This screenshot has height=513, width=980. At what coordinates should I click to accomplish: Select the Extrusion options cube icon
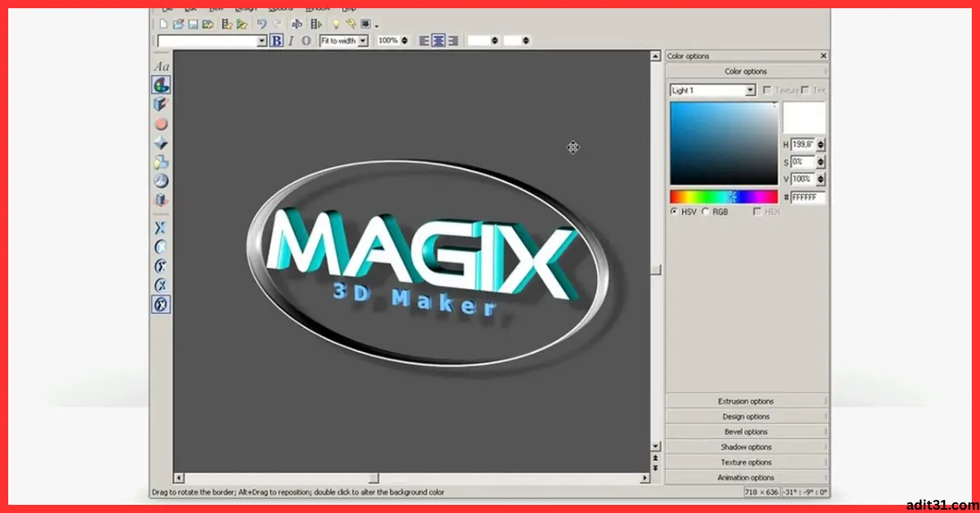point(162,105)
